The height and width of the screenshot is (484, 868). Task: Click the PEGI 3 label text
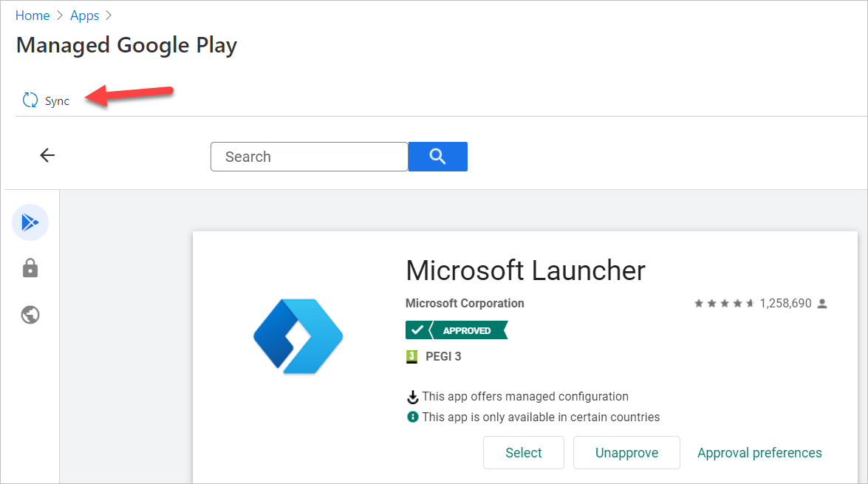(x=443, y=357)
